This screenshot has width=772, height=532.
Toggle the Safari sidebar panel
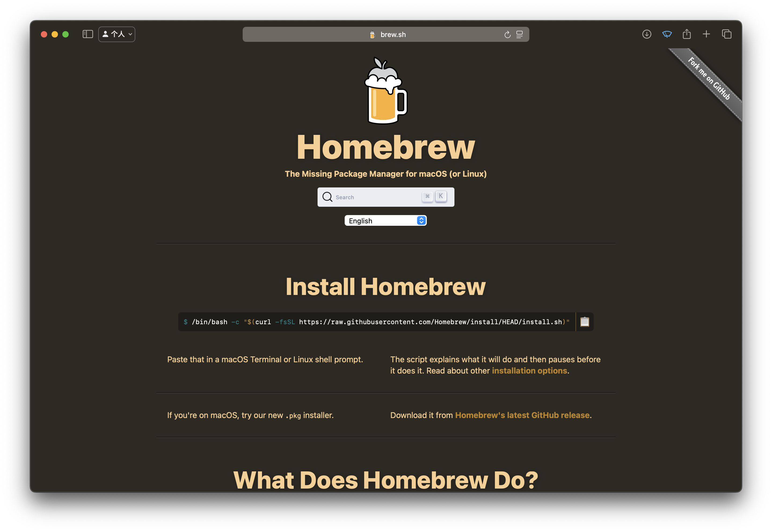[x=88, y=34]
